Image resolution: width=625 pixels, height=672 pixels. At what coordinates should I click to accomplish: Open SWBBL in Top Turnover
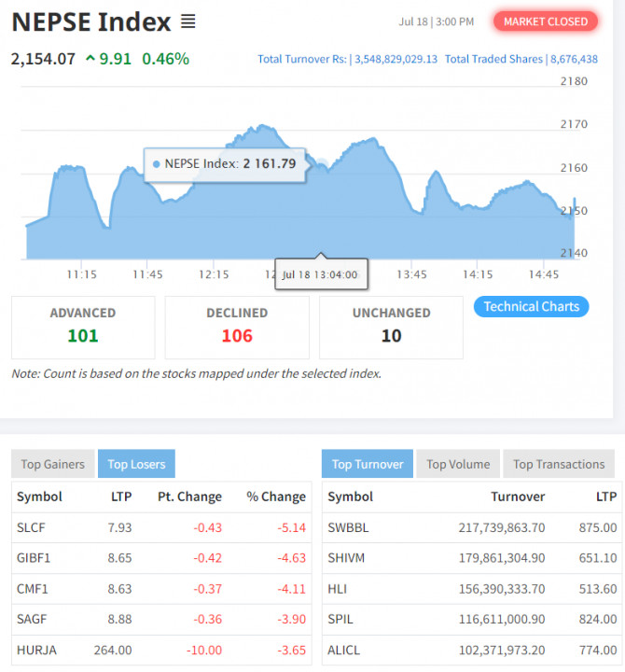pos(348,527)
